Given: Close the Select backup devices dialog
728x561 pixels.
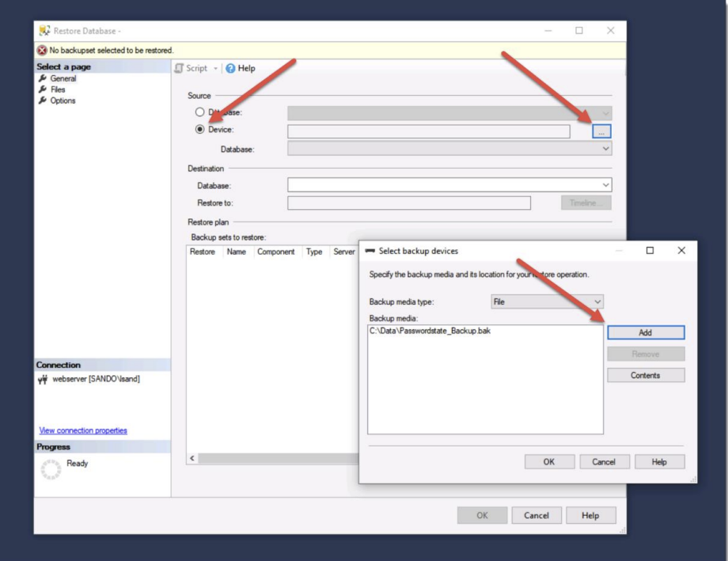Looking at the screenshot, I should [x=681, y=250].
